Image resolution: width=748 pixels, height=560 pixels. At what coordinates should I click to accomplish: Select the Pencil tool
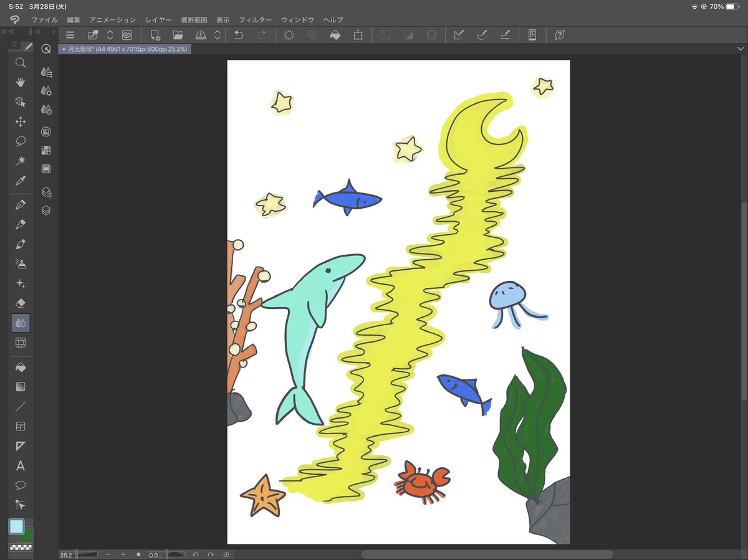[x=21, y=224]
